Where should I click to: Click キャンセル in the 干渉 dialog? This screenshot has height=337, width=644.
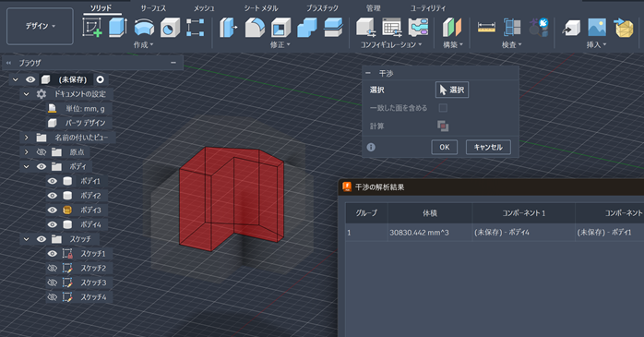488,147
